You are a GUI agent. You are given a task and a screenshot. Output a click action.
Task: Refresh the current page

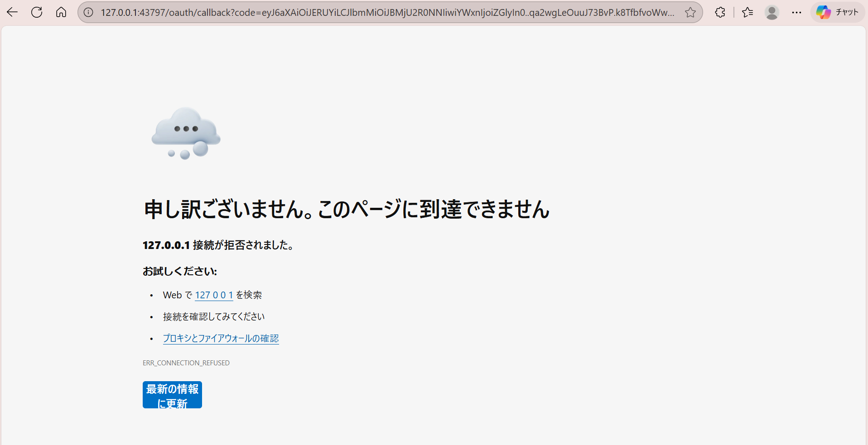[37, 12]
